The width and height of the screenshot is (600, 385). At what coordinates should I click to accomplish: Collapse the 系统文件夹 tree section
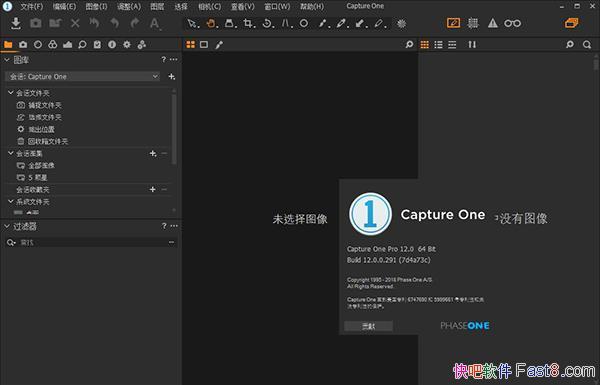click(11, 201)
